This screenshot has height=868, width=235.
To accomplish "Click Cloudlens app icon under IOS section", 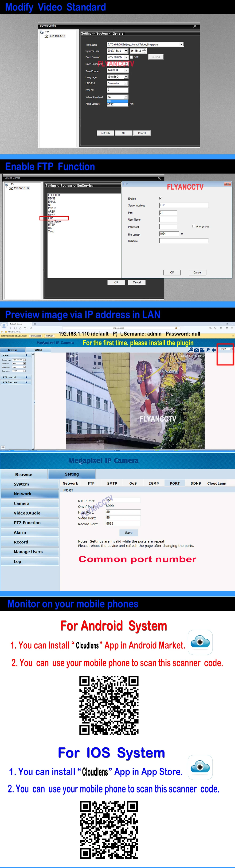I will click(x=200, y=767).
